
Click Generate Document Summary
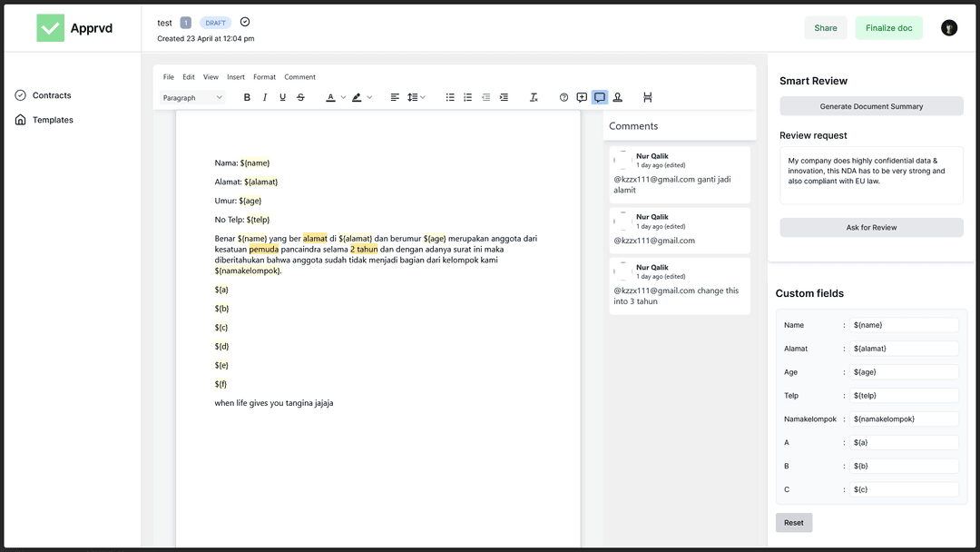point(871,106)
